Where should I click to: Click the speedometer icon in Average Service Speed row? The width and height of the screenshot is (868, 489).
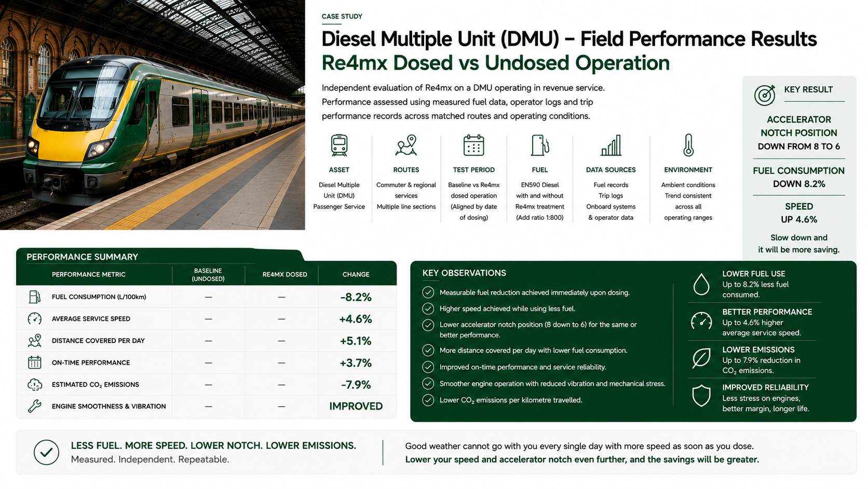[x=35, y=319]
